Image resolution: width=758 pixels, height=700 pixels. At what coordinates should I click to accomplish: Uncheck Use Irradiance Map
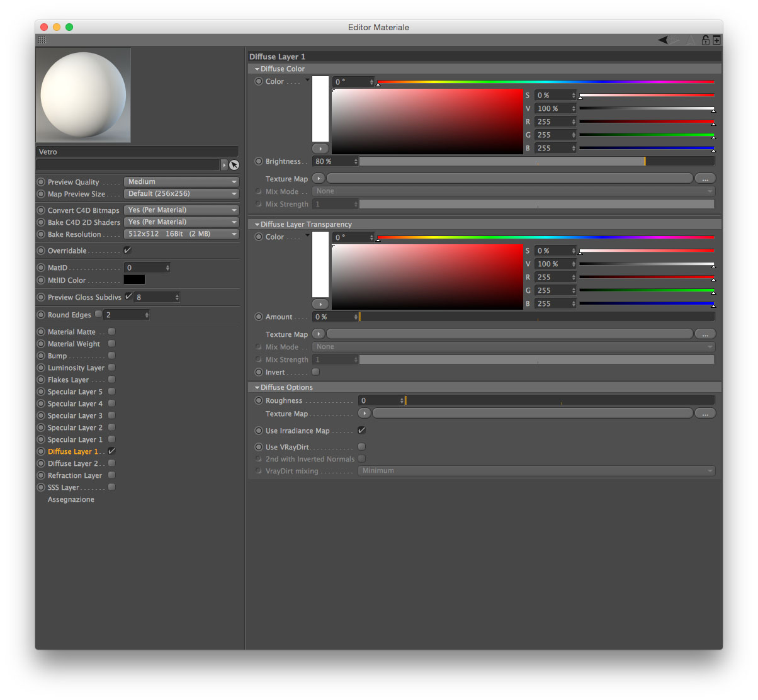click(x=361, y=431)
